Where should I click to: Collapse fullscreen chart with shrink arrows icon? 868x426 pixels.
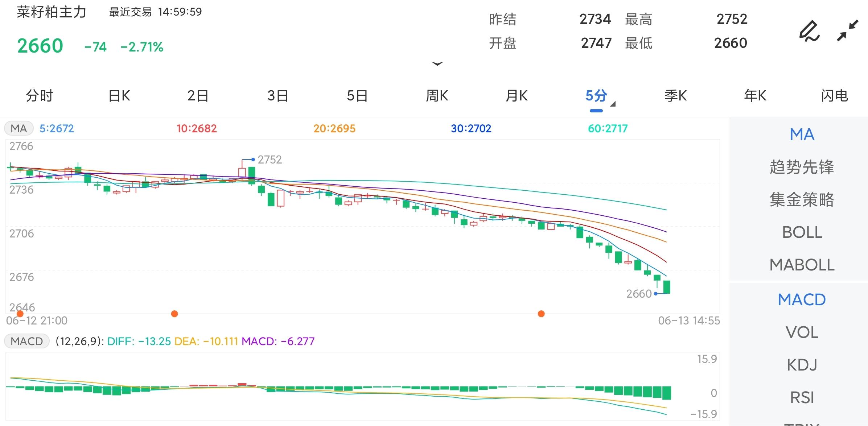click(x=848, y=31)
